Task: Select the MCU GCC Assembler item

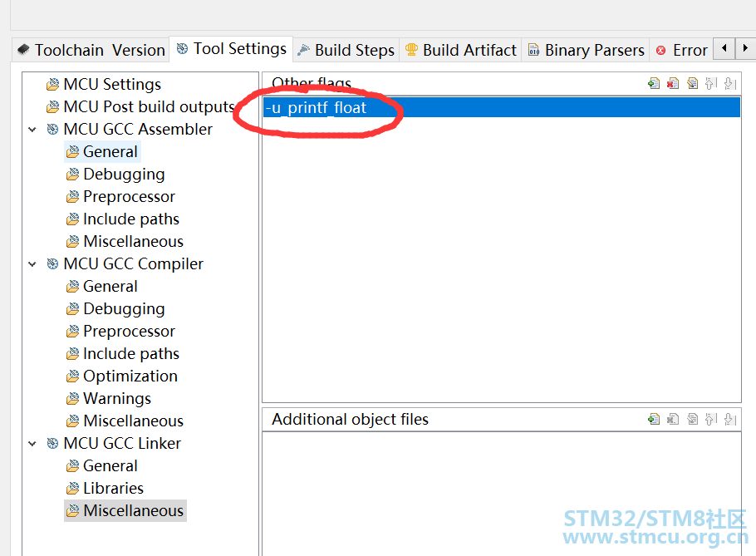Action: pos(138,130)
